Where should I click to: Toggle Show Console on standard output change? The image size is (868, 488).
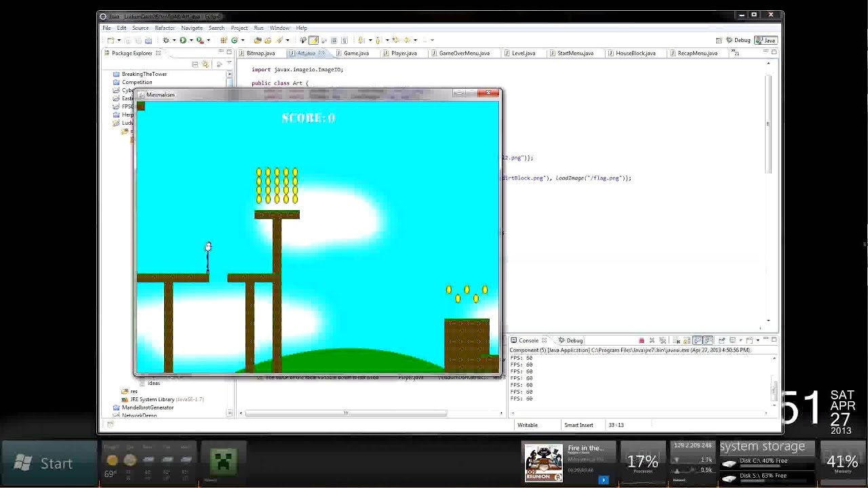click(x=697, y=340)
